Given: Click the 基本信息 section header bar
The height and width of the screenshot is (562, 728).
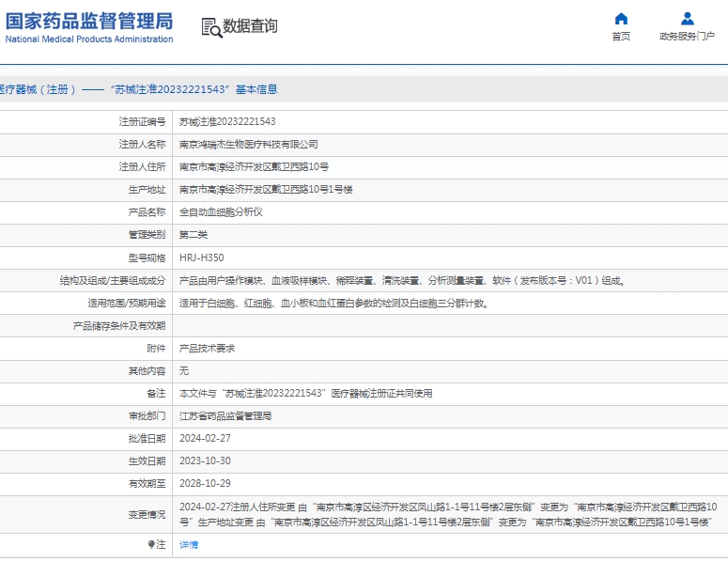Looking at the screenshot, I should (364, 89).
